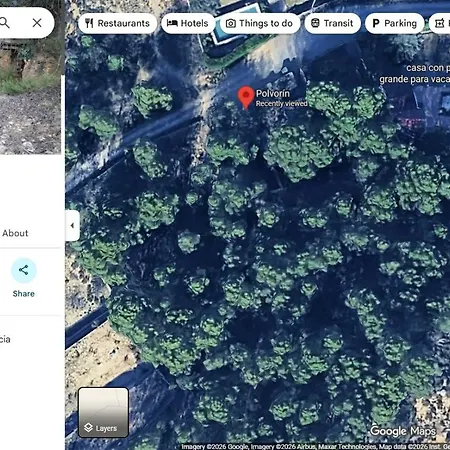Open the About tab
Image resolution: width=450 pixels, height=450 pixels.
tap(15, 233)
